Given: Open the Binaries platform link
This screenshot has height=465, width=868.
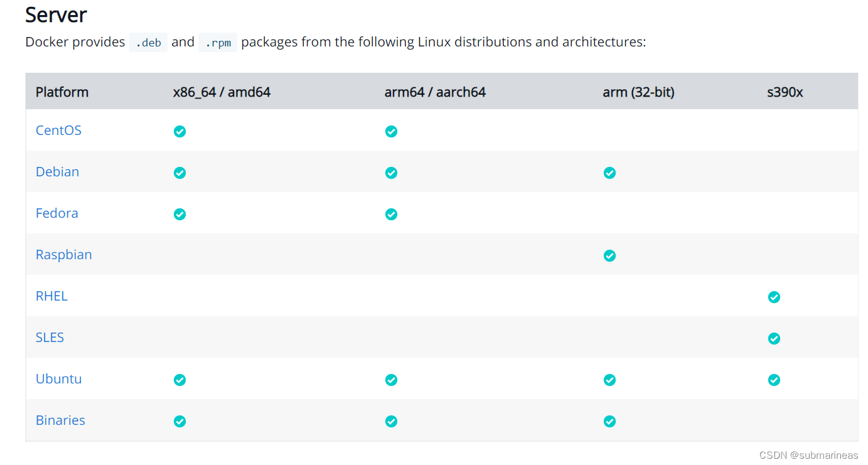Looking at the screenshot, I should click(60, 420).
